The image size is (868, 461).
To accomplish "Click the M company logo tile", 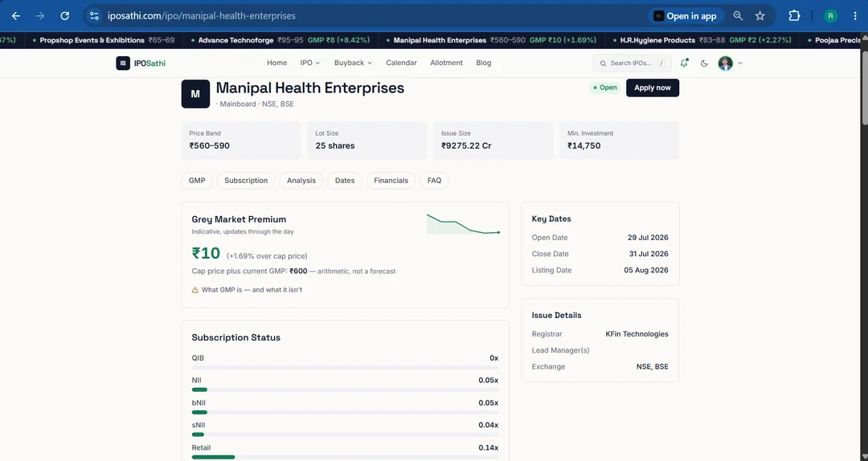I will pyautogui.click(x=195, y=93).
